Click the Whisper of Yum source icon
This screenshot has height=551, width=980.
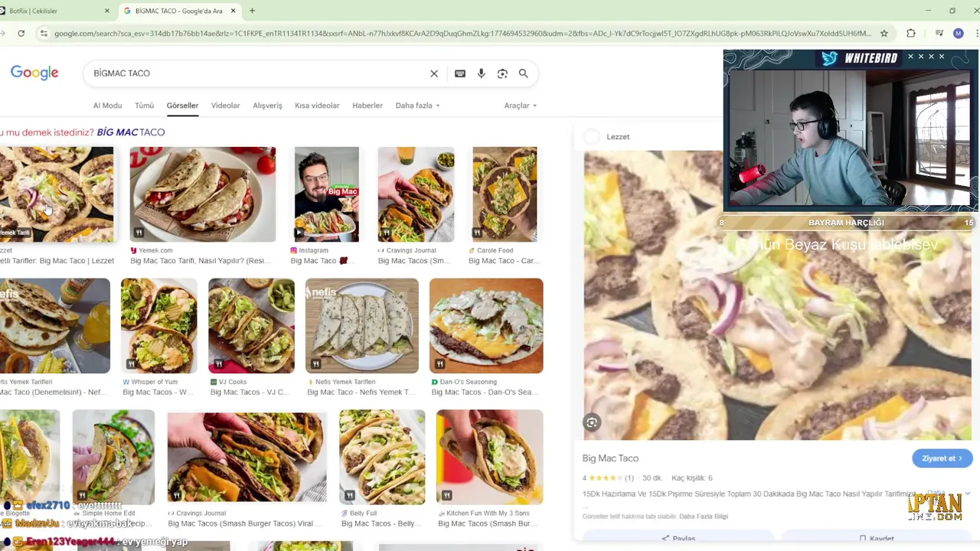pyautogui.click(x=126, y=382)
